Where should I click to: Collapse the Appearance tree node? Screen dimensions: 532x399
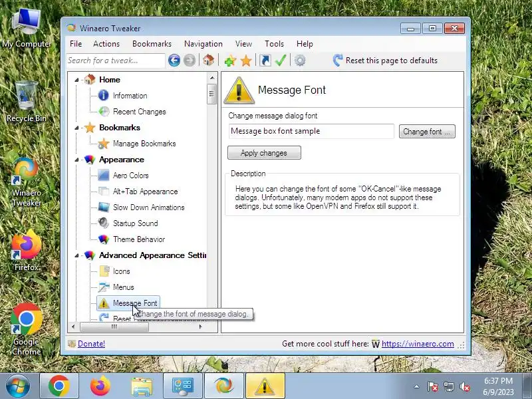[76, 160]
